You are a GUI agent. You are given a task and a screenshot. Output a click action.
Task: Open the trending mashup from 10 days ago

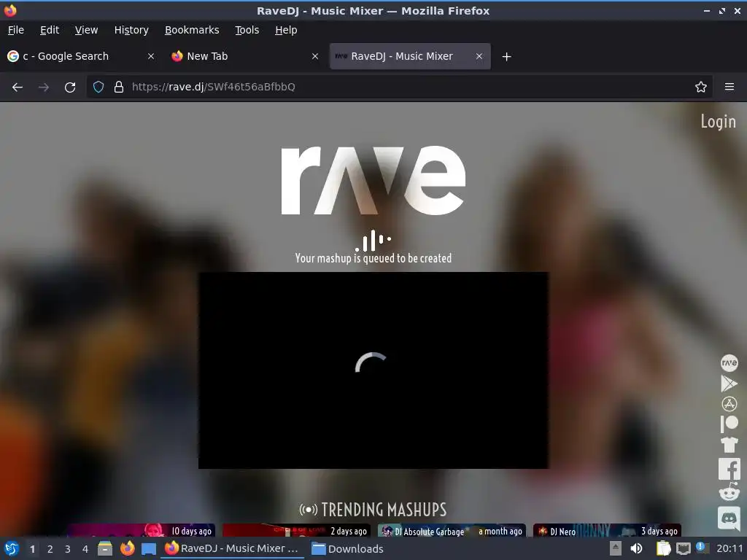coord(141,531)
